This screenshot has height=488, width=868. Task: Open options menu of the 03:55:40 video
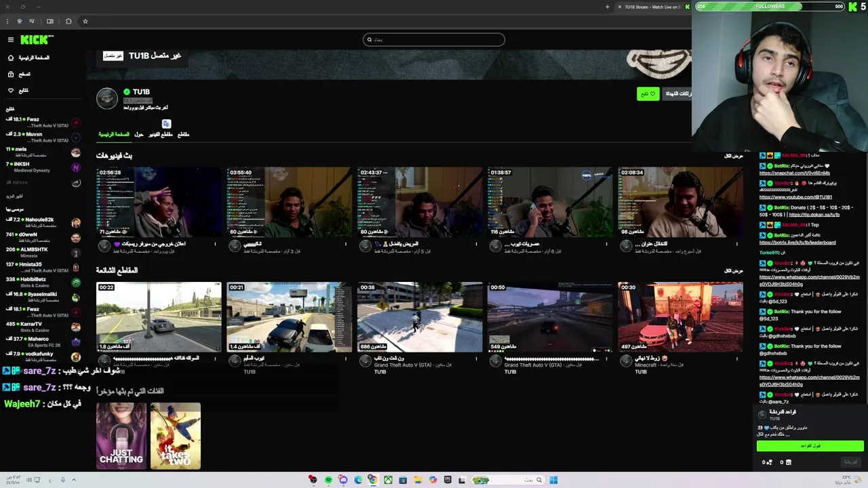coord(346,244)
